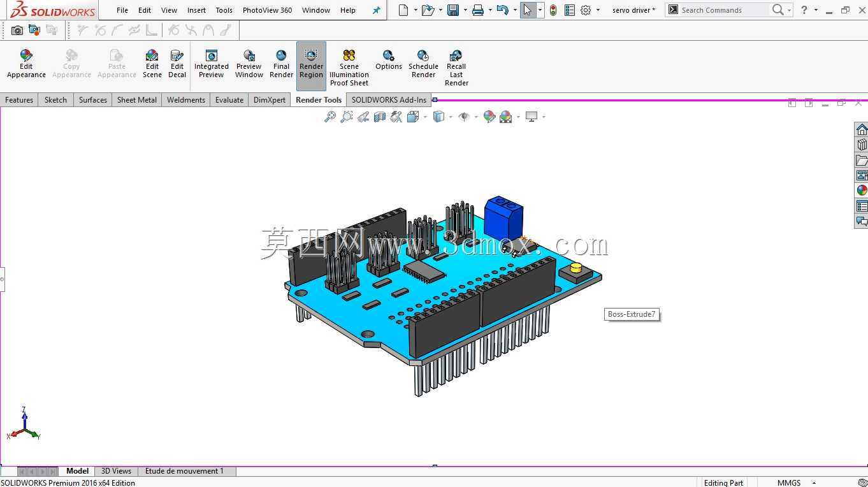Viewport: 868px width, 487px height.
Task: Click the Open file icon
Action: pyautogui.click(x=428, y=10)
